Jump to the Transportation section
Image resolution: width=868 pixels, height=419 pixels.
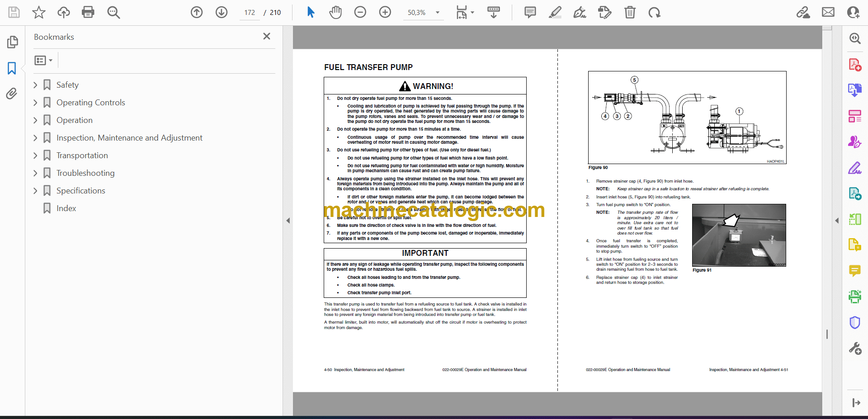tap(82, 155)
